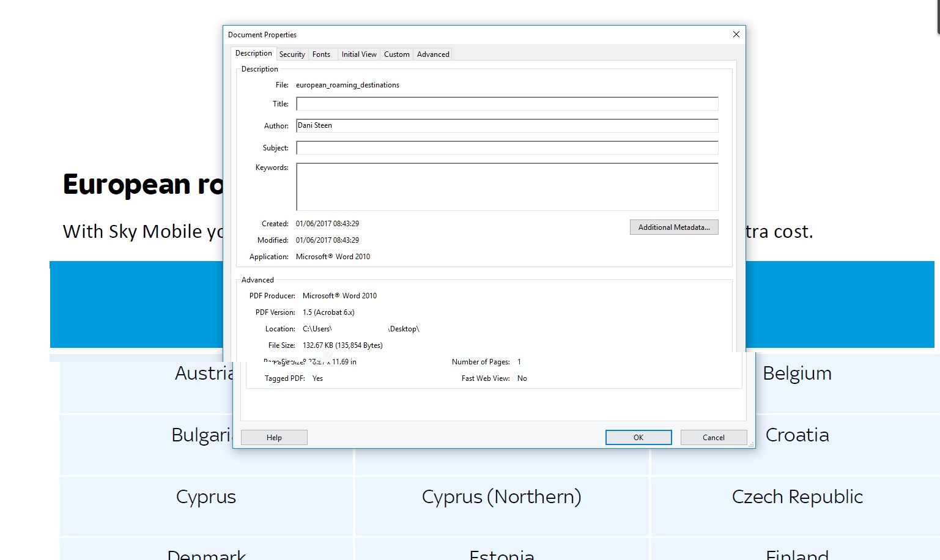This screenshot has width=940, height=560.
Task: Click the Subject input box
Action: pyautogui.click(x=507, y=148)
